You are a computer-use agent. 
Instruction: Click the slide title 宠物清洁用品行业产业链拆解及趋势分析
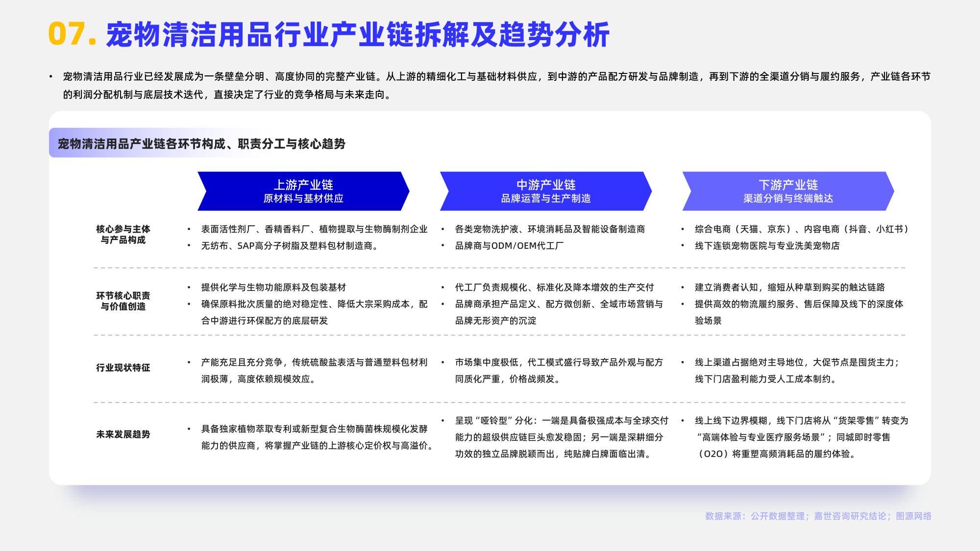(x=358, y=35)
